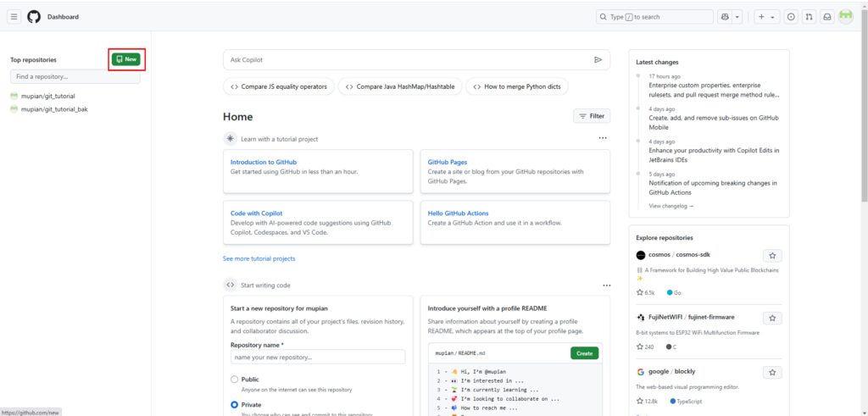The width and height of the screenshot is (868, 416).
Task: Open three-dot menu for tutorial project section
Action: (603, 138)
